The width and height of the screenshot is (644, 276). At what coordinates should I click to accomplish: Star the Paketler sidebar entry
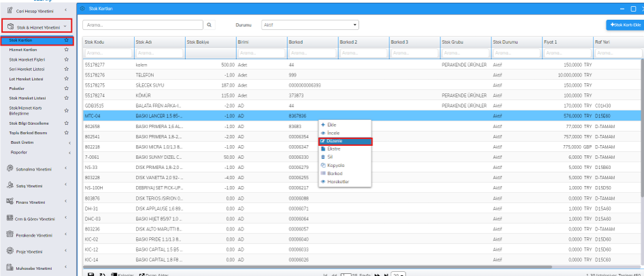pyautogui.click(x=66, y=89)
